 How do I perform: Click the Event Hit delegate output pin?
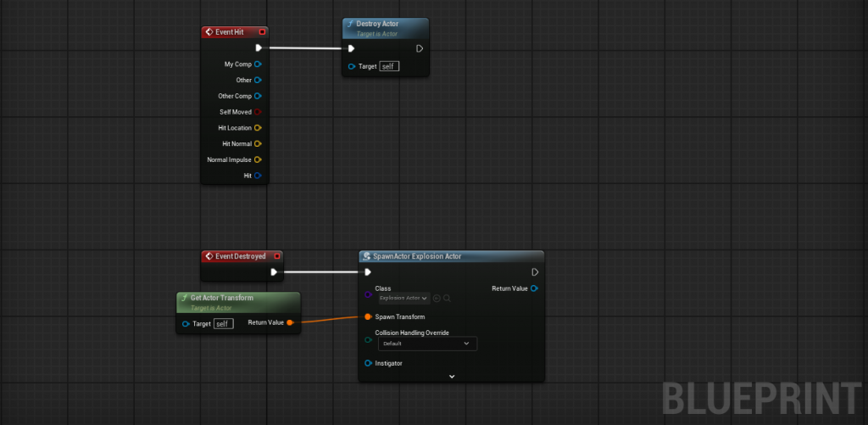click(262, 31)
